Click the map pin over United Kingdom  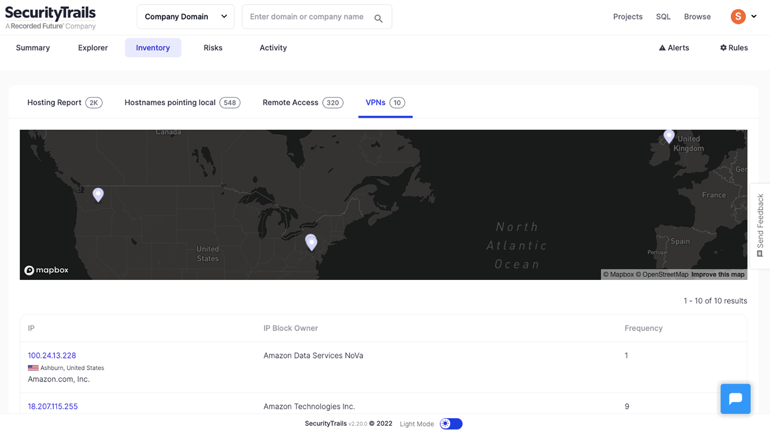pyautogui.click(x=669, y=136)
